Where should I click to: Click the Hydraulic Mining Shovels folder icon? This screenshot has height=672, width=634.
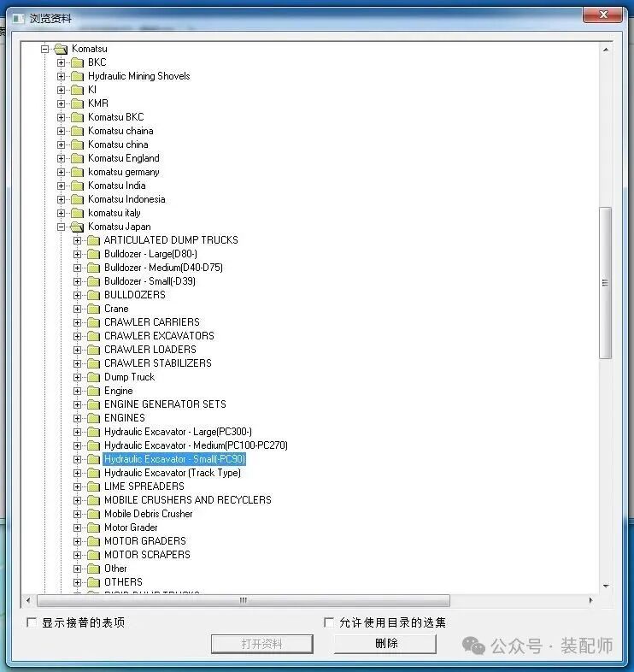[77, 76]
